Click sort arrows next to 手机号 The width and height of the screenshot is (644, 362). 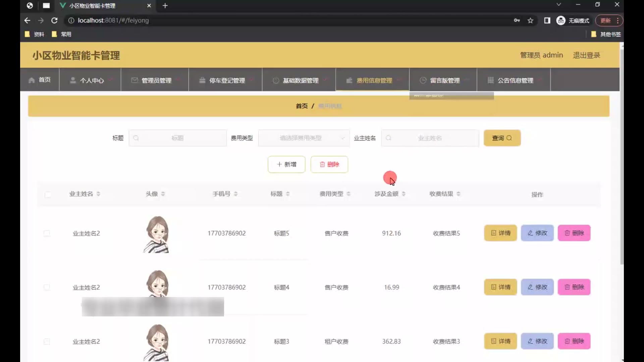point(236,194)
